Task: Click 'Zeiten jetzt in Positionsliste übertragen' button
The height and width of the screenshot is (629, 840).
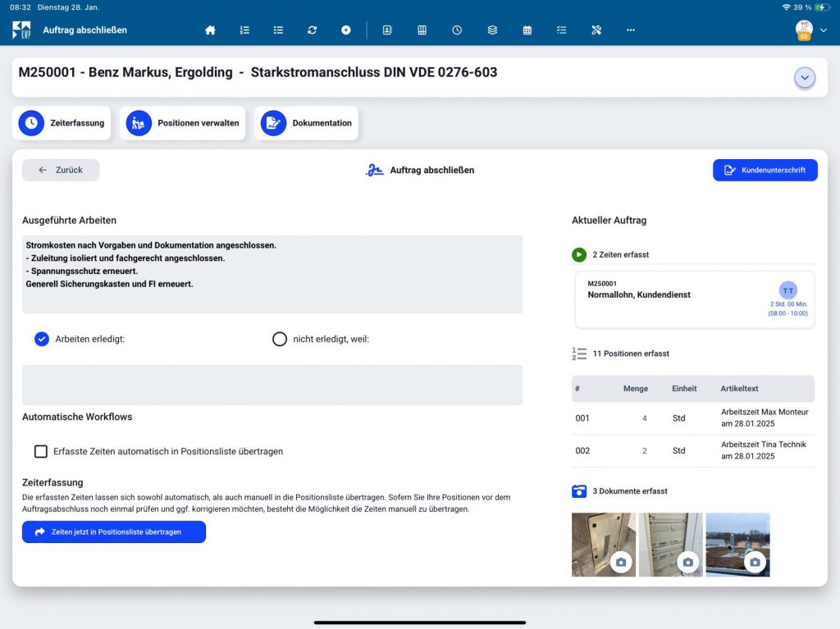Action: (x=114, y=532)
